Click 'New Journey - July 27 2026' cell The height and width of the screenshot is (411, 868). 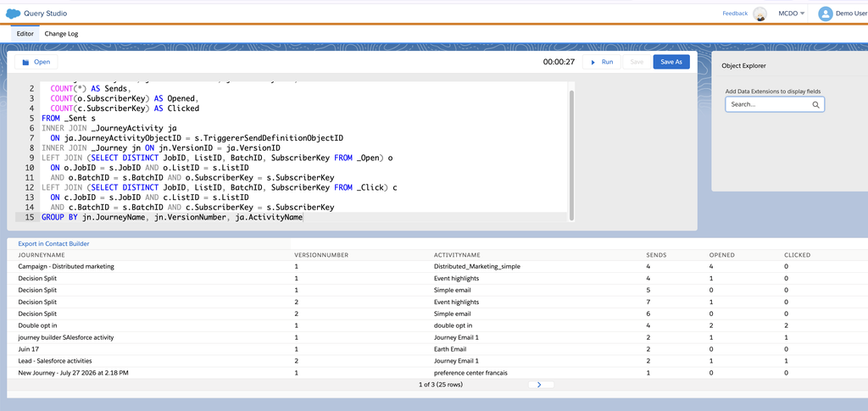click(x=73, y=373)
